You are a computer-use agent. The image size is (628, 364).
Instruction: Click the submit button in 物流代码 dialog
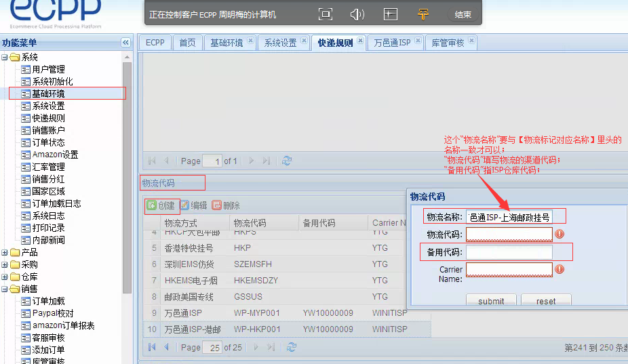pos(491,301)
